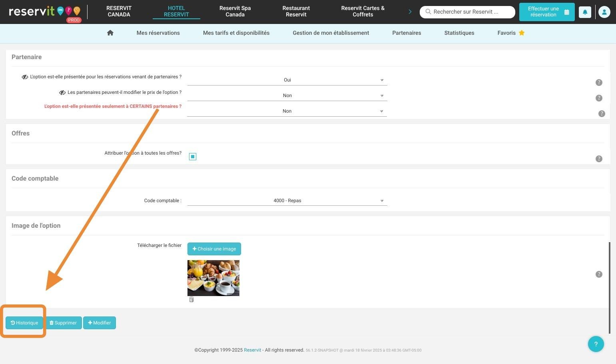This screenshot has width=616, height=364.
Task: Click the crossed-eye icon beside partners price question
Action: click(x=62, y=93)
